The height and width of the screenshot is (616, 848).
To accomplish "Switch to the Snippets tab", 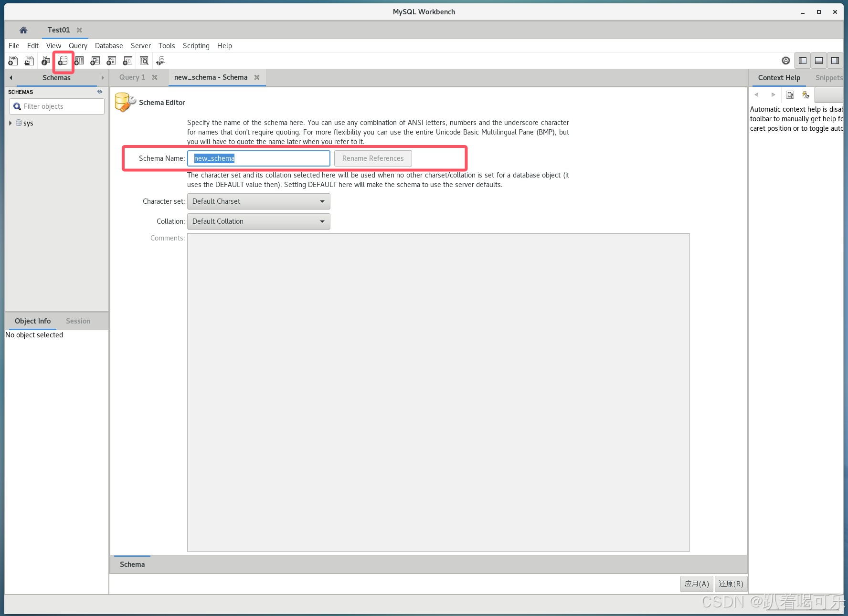I will 829,78.
